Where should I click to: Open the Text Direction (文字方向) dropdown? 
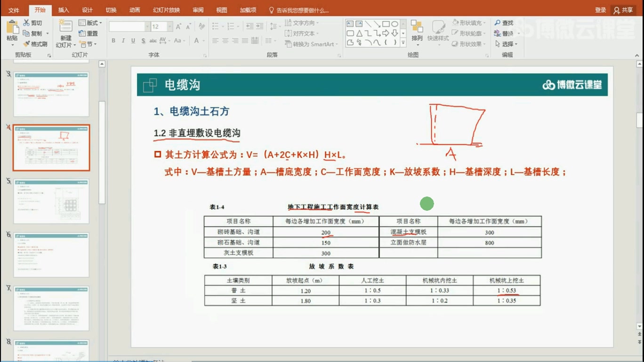302,23
